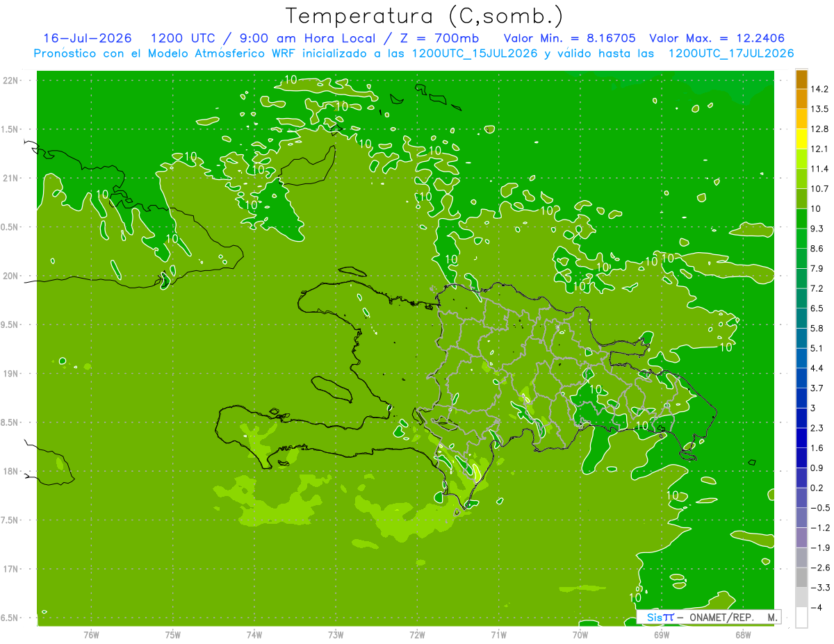Click the latitude axis label 18N
The image size is (834, 644).
[10, 471]
